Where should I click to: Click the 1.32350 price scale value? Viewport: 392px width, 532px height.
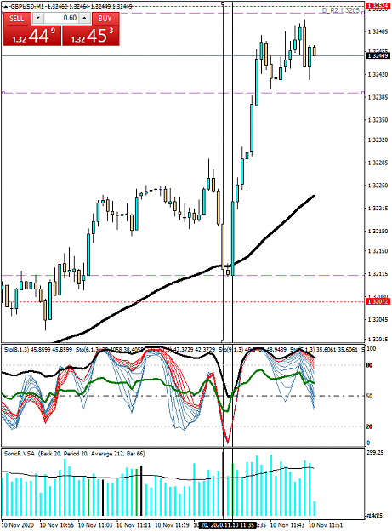point(378,120)
